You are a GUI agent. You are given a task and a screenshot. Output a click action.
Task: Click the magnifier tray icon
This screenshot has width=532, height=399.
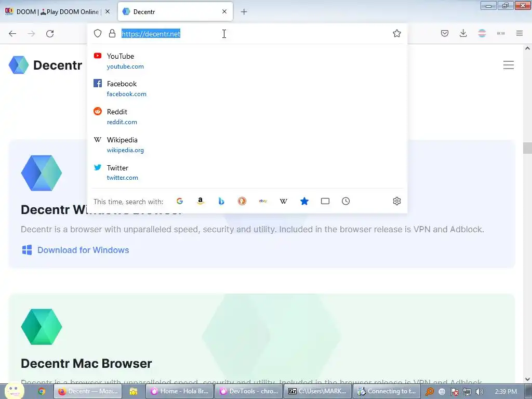[x=430, y=392]
